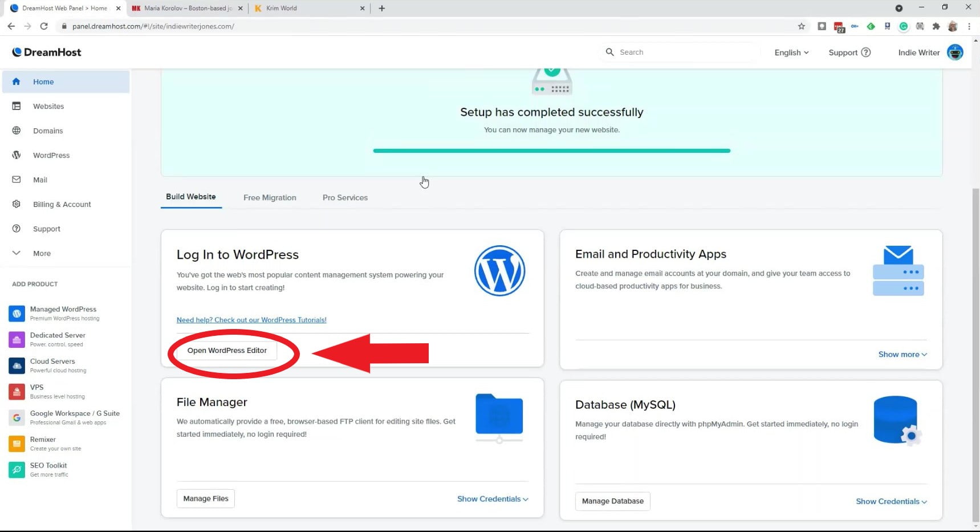Viewport: 980px width, 532px height.
Task: Open a new browser tab
Action: pos(381,9)
